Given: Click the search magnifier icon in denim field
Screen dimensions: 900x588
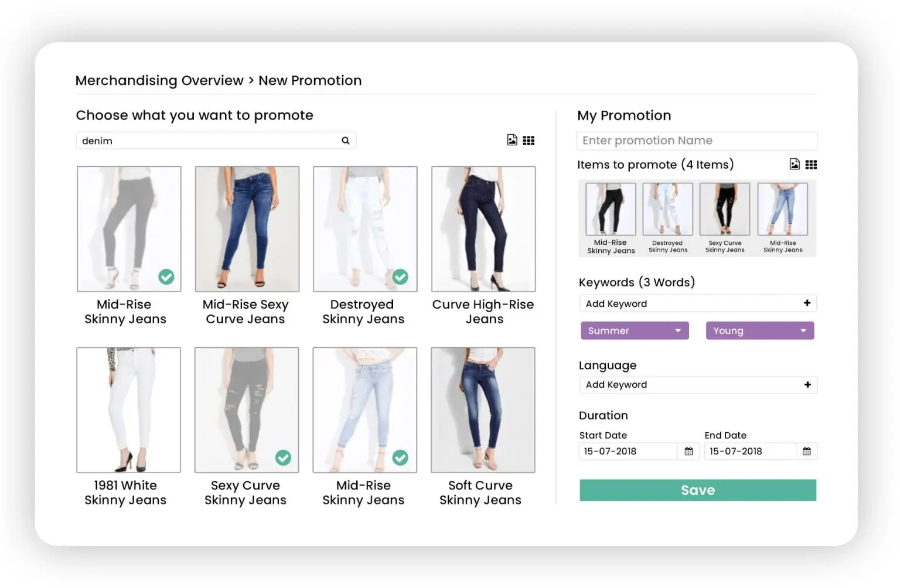Looking at the screenshot, I should [x=346, y=141].
